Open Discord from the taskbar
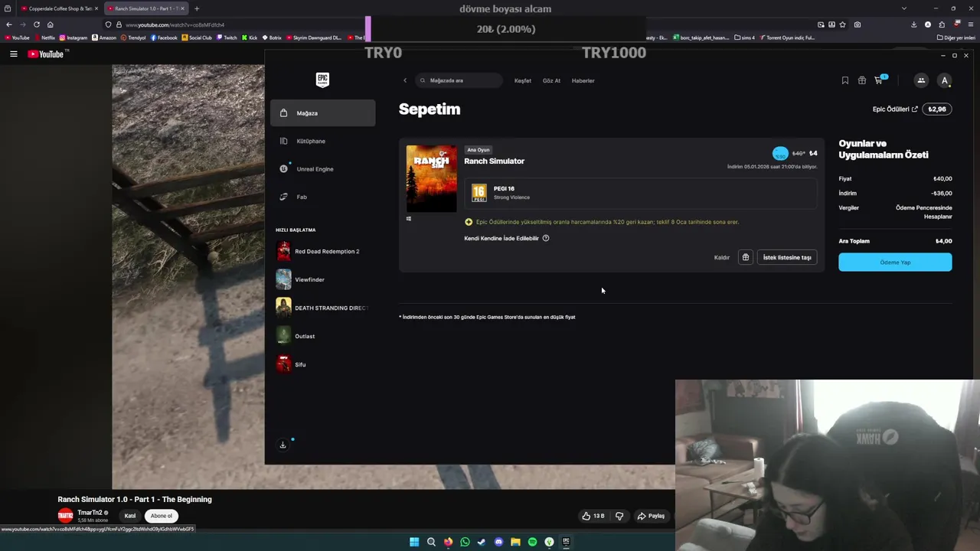The width and height of the screenshot is (980, 551). (498, 542)
